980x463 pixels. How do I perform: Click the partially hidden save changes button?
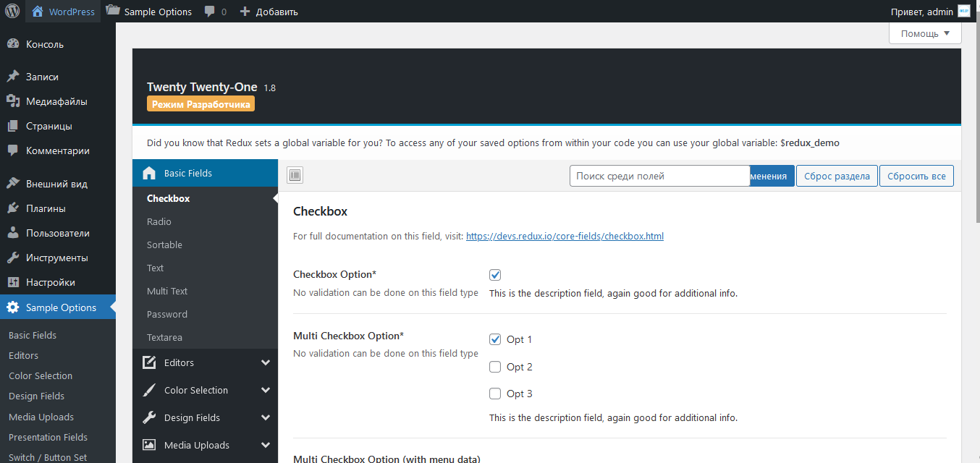click(772, 176)
